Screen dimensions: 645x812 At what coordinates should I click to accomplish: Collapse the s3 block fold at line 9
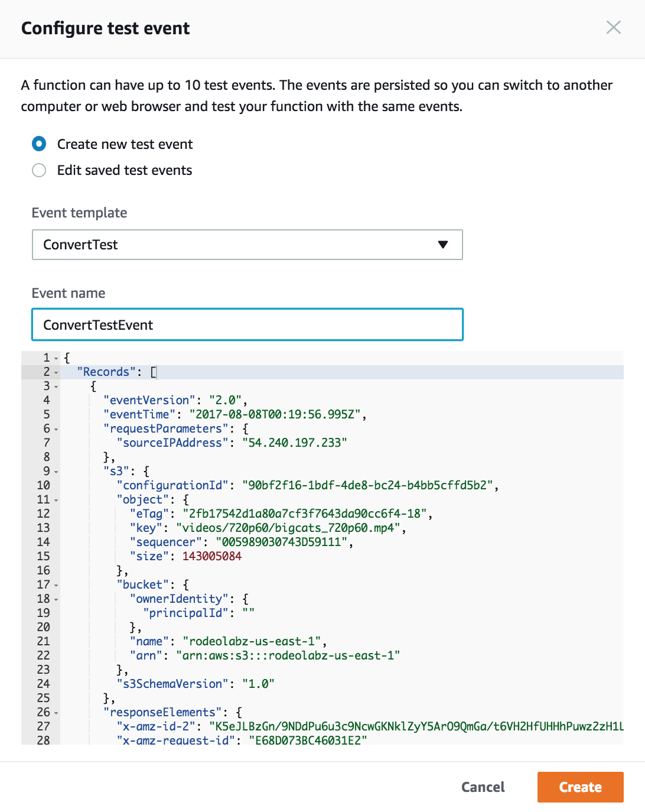point(57,472)
